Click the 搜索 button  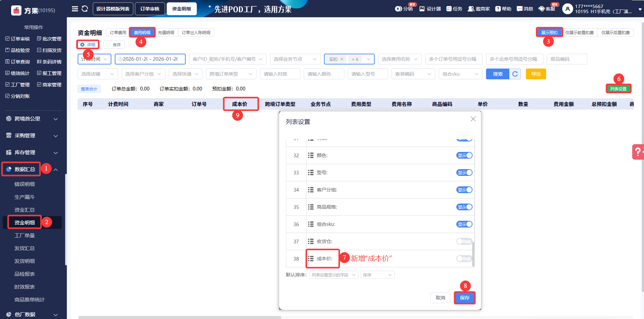click(x=498, y=74)
